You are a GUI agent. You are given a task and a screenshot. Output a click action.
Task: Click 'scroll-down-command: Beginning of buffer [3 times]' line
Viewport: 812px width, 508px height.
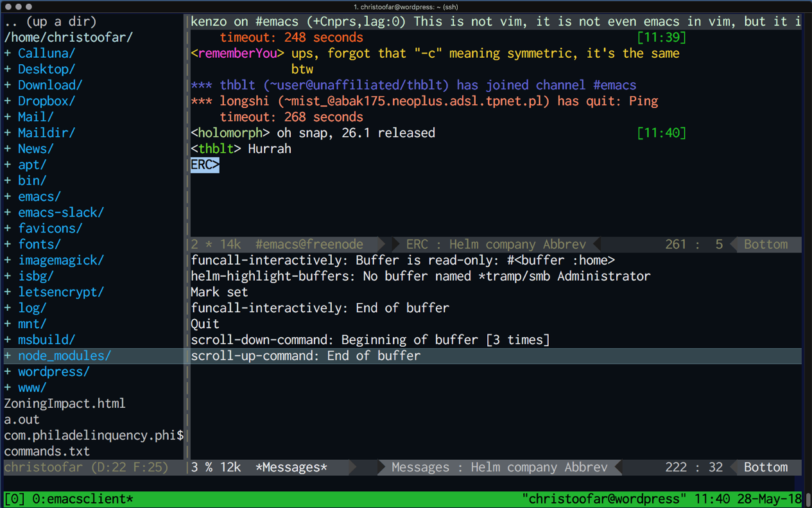click(x=370, y=340)
